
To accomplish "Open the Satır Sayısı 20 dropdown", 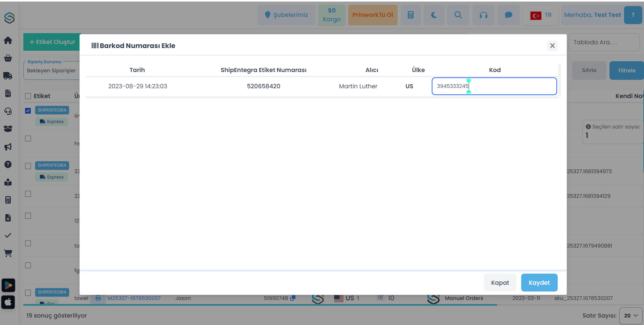I will tap(631, 316).
